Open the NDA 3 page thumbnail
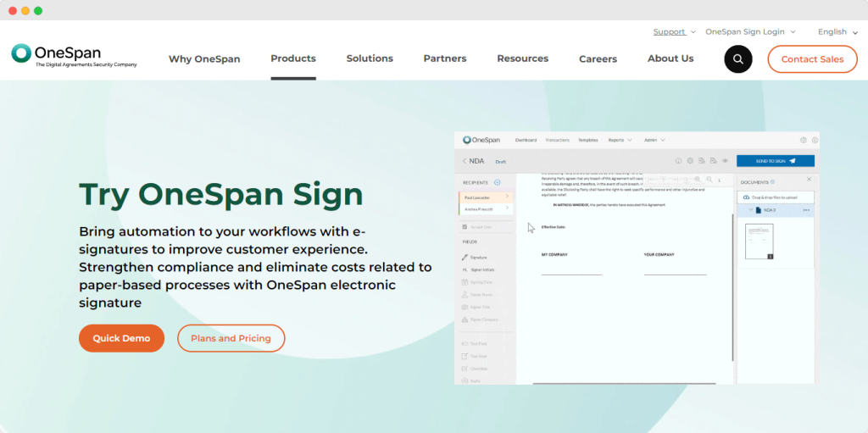Image resolution: width=868 pixels, height=433 pixels. pyautogui.click(x=759, y=241)
